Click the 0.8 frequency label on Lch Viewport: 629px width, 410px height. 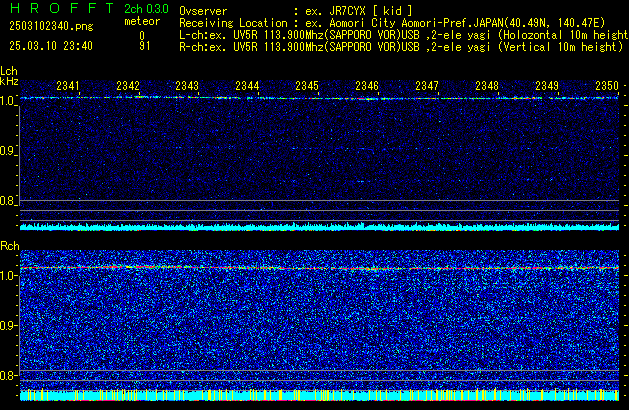pos(8,201)
